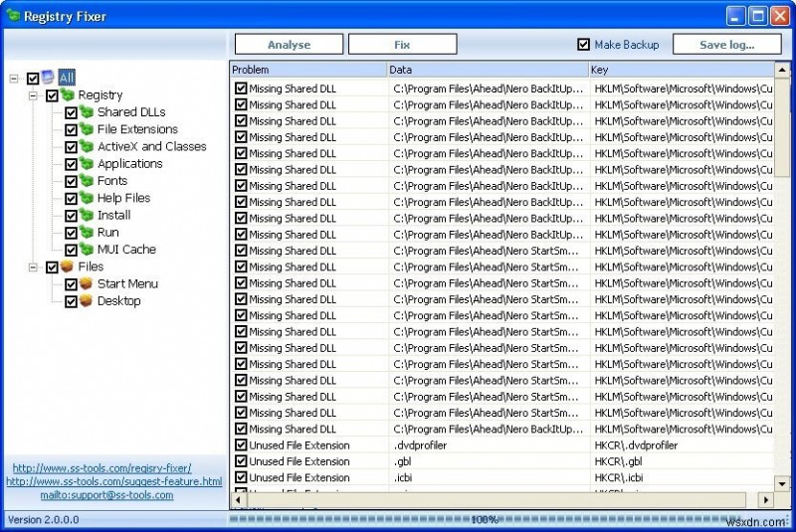
Task: Toggle the Desktop tree checkbox
Action: tap(71, 301)
